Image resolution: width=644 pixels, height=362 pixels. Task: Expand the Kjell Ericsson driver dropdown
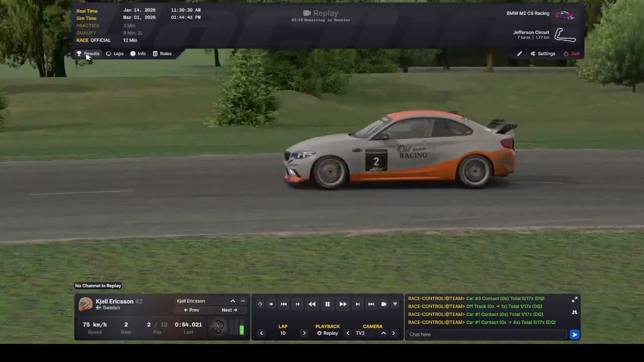232,301
